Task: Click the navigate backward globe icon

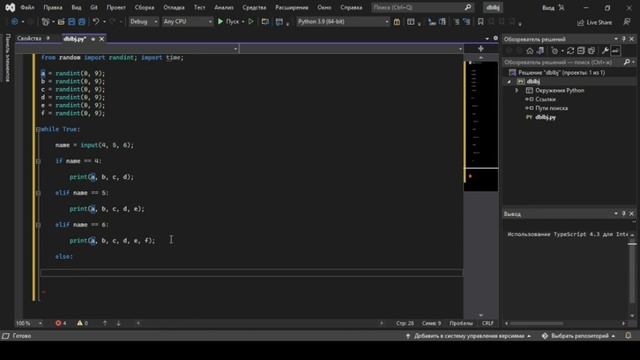Action: (x=15, y=22)
